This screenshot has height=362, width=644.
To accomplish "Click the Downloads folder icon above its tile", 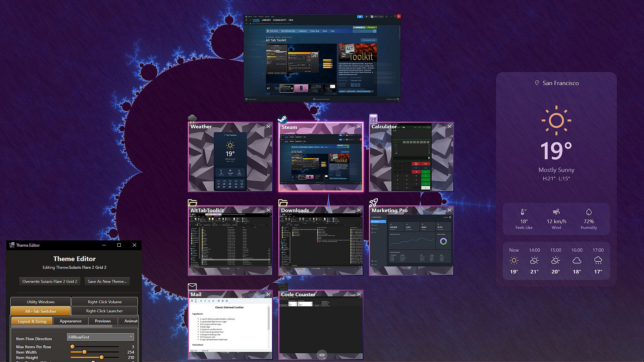I will tap(283, 202).
